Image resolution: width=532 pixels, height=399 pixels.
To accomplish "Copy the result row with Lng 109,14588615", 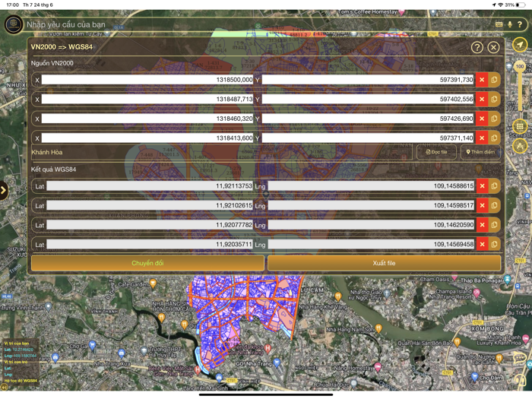I will click(x=494, y=186).
